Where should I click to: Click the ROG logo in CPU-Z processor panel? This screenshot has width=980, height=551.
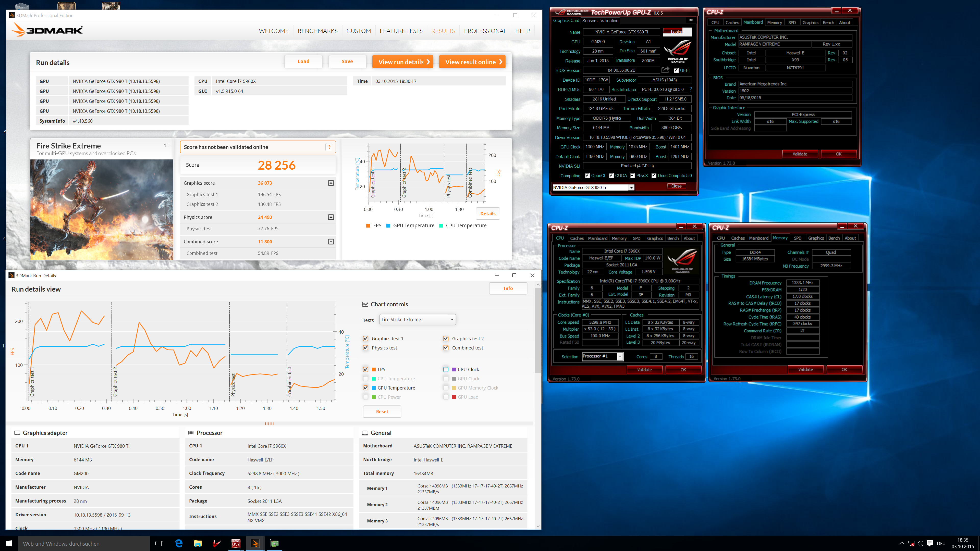(x=682, y=260)
